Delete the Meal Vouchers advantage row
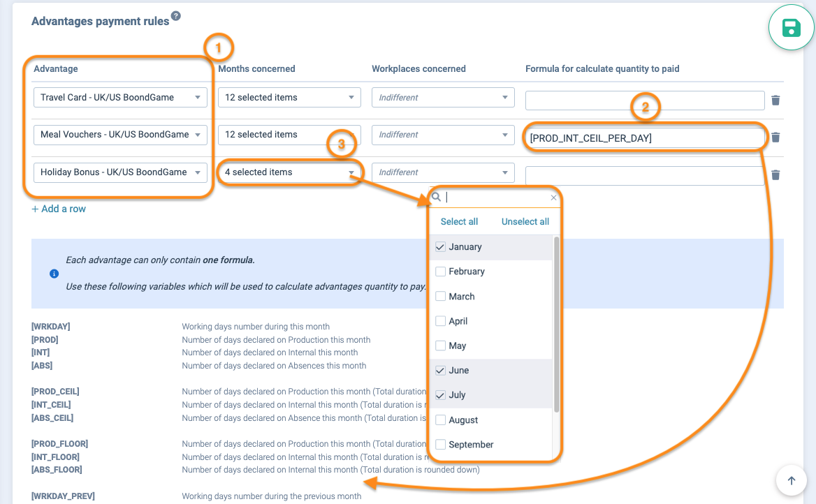The image size is (816, 504). pos(775,138)
